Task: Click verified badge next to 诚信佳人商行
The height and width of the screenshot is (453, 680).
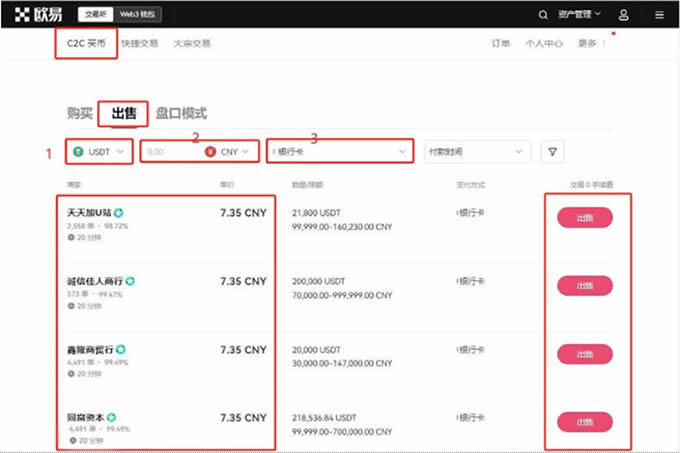Action: click(130, 281)
